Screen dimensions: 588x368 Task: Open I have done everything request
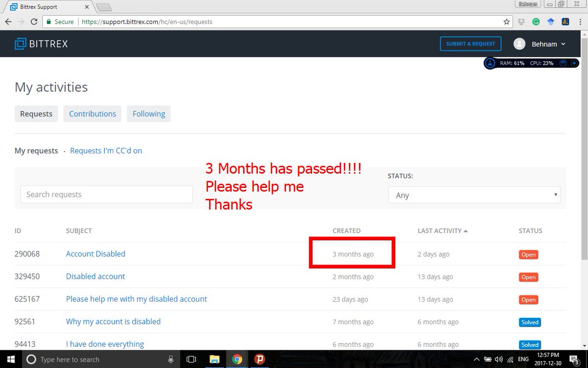point(105,344)
